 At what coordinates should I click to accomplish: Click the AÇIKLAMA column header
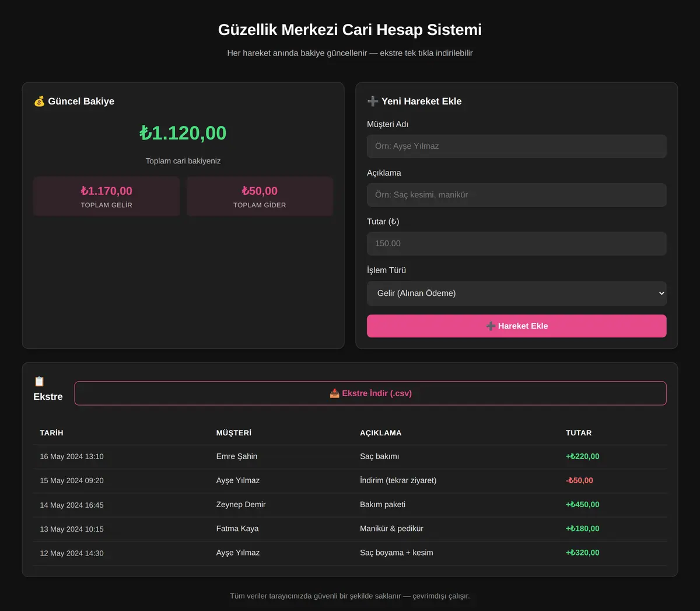380,433
